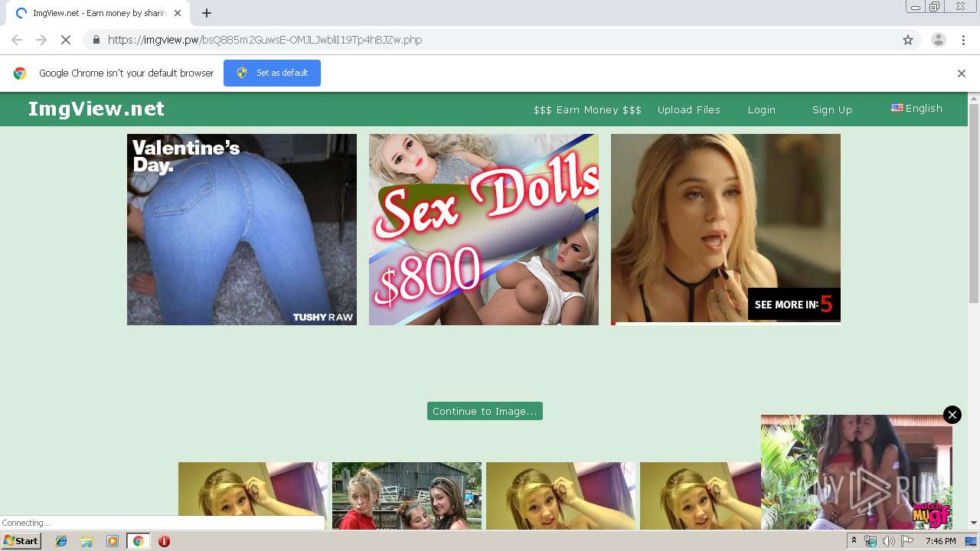Screen dimensions: 980x551
Task: Dismiss the default browser notification bar
Action: tap(962, 73)
